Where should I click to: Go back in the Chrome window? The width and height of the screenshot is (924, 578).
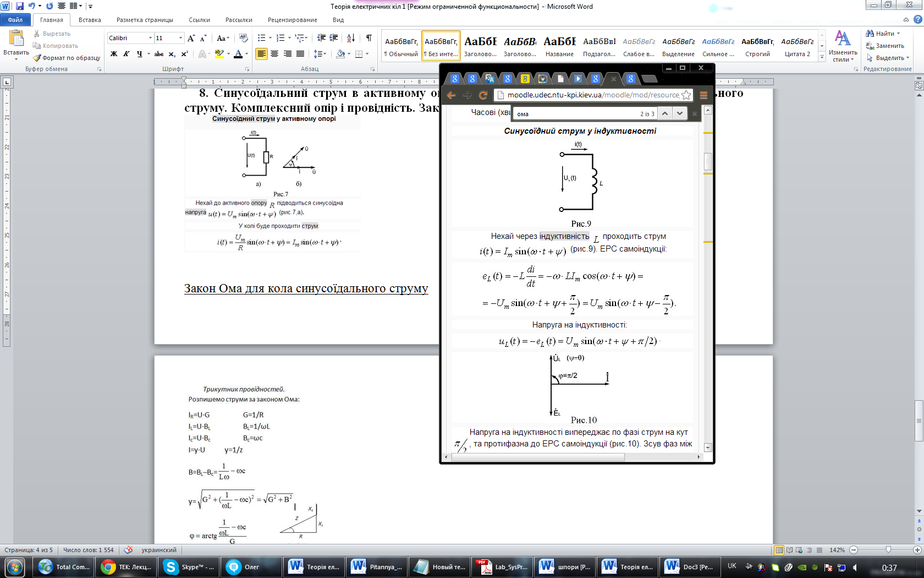(x=452, y=95)
